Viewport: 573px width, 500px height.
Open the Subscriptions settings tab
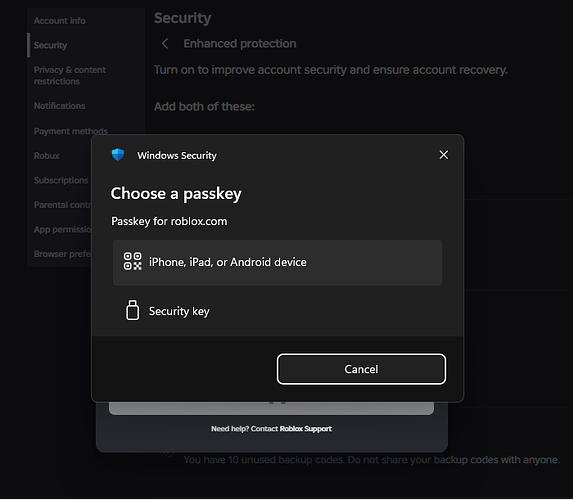pyautogui.click(x=61, y=180)
